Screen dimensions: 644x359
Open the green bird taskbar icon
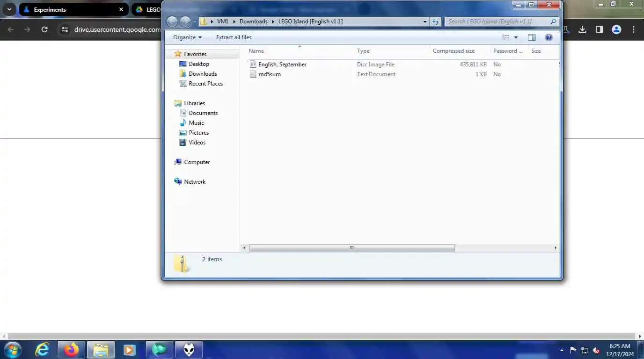click(x=159, y=350)
